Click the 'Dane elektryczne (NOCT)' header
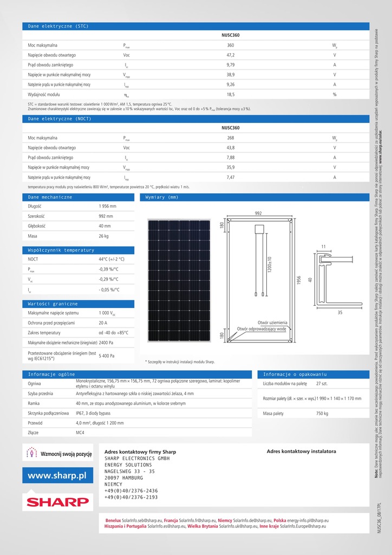This screenshot has width=392, height=555. tap(196, 119)
